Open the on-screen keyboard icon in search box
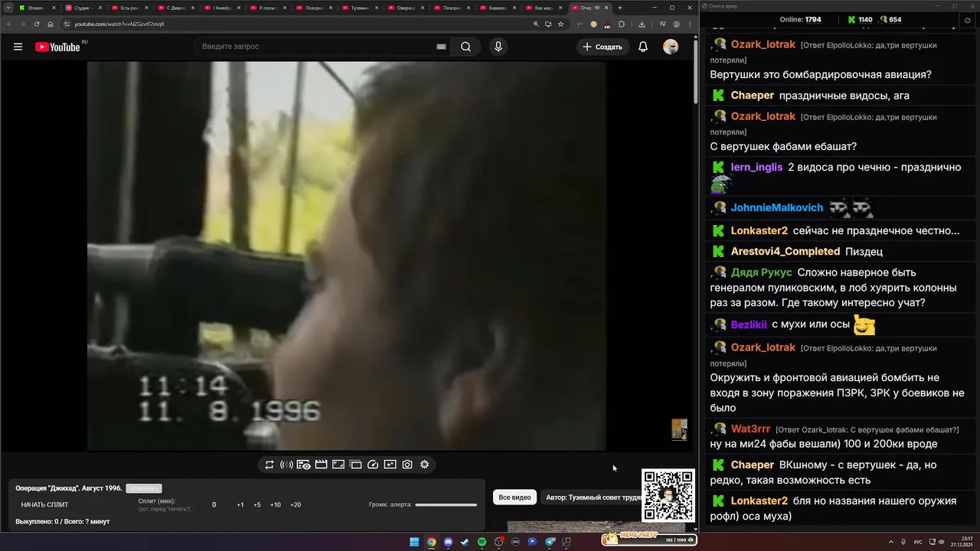This screenshot has height=551, width=980. [x=441, y=47]
